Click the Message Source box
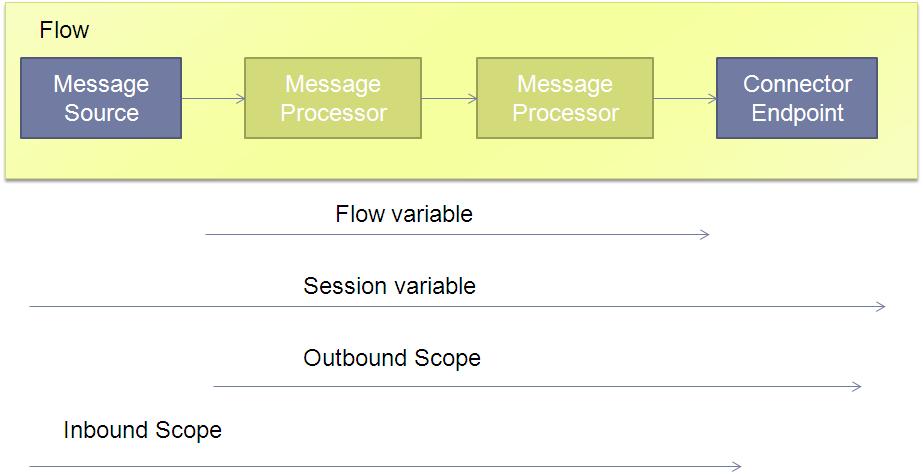The image size is (923, 475). point(101,98)
